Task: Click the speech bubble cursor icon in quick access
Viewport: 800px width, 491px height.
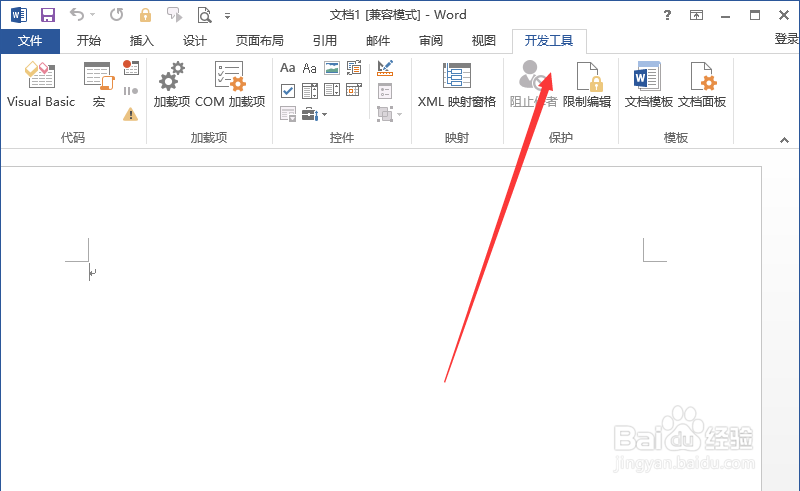Action: click(x=174, y=15)
